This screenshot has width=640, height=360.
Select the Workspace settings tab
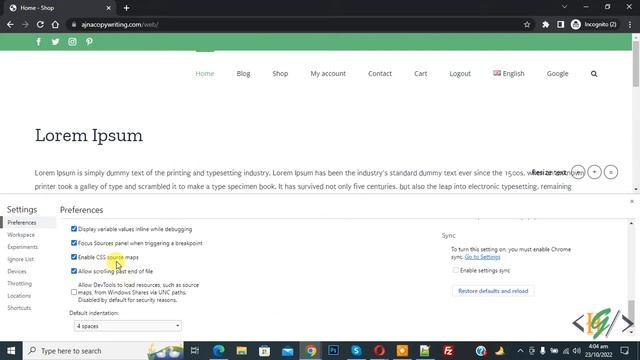tap(21, 235)
